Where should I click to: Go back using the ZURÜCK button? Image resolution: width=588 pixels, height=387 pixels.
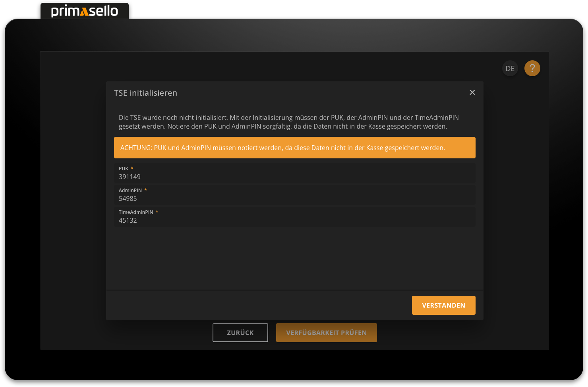pos(240,333)
